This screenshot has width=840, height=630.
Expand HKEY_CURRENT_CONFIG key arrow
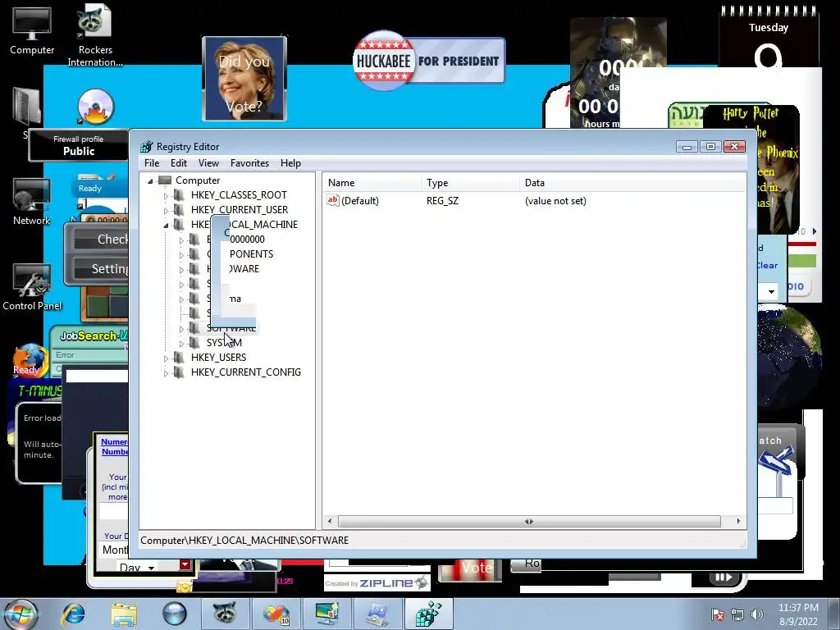pos(166,373)
